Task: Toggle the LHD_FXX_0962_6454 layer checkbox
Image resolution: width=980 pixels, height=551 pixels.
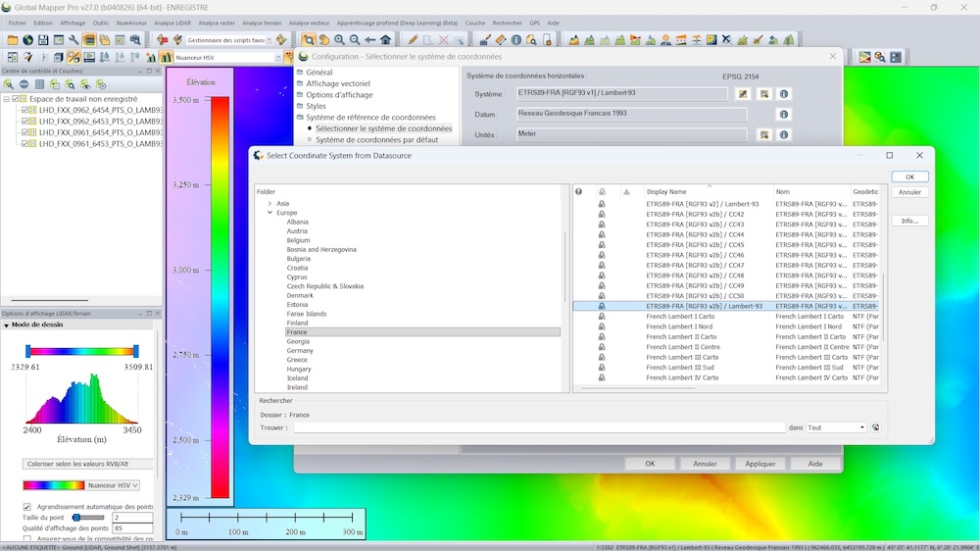Action: (x=25, y=110)
